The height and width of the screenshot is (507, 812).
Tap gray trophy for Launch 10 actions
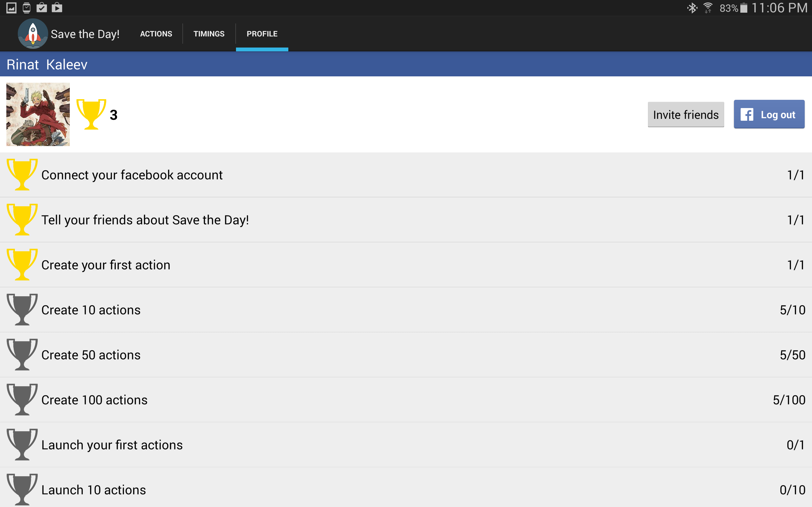pyautogui.click(x=22, y=489)
